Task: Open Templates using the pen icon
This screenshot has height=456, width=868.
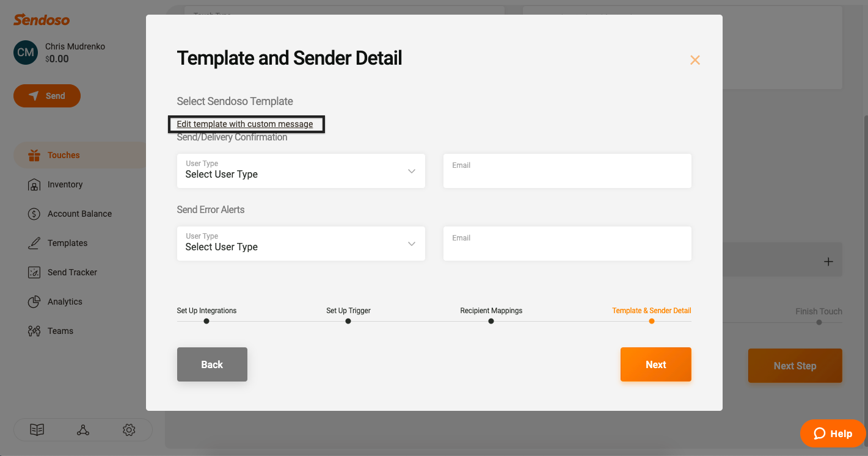Action: coord(34,243)
